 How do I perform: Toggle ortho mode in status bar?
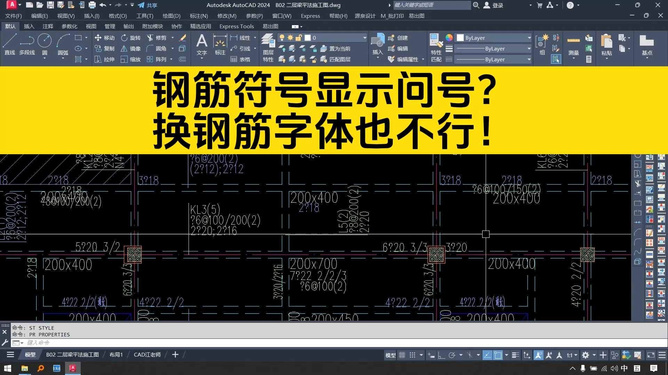pyautogui.click(x=441, y=355)
